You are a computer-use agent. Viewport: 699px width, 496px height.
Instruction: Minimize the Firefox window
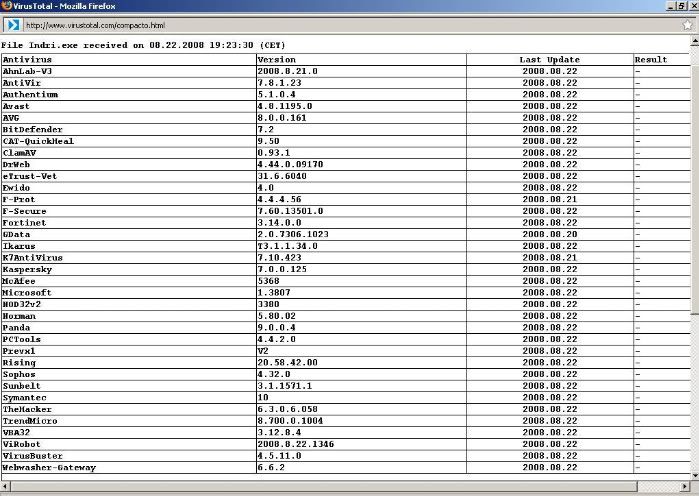(672, 6)
